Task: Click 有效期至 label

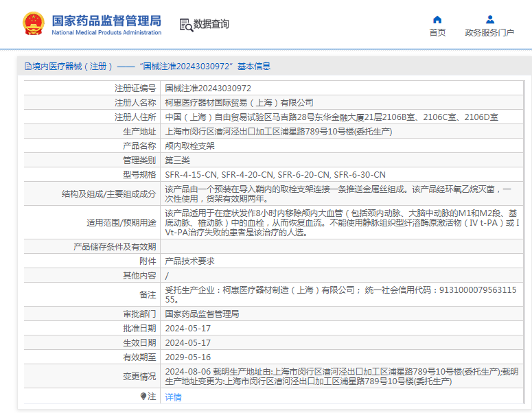Action: (139, 357)
